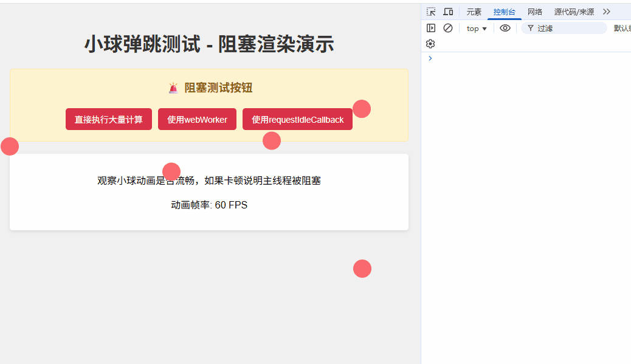Click the clear console icon

[448, 28]
